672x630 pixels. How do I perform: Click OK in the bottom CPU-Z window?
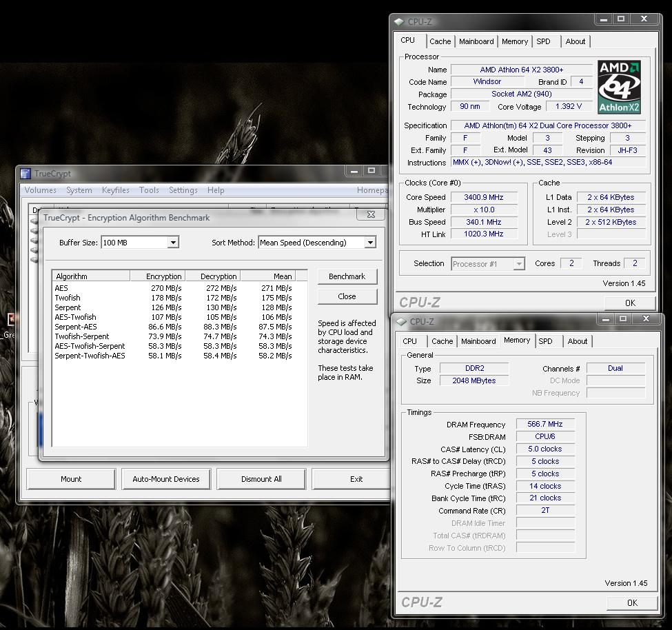[x=632, y=602]
